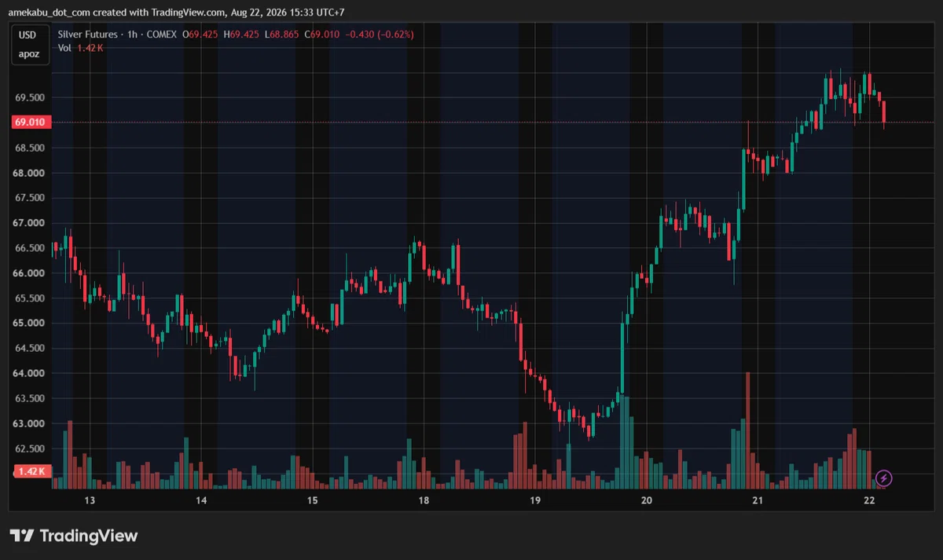Screen dimensions: 943x560
Task: Click the 65.000 price axis label
Action: (31, 324)
